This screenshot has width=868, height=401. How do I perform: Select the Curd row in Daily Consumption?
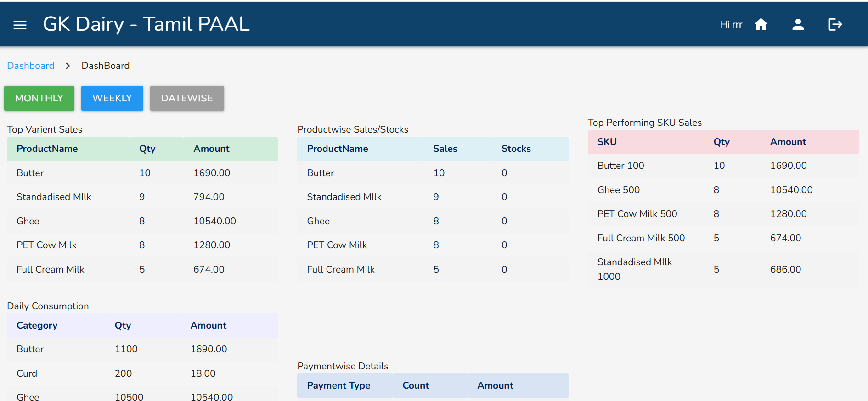tap(142, 373)
